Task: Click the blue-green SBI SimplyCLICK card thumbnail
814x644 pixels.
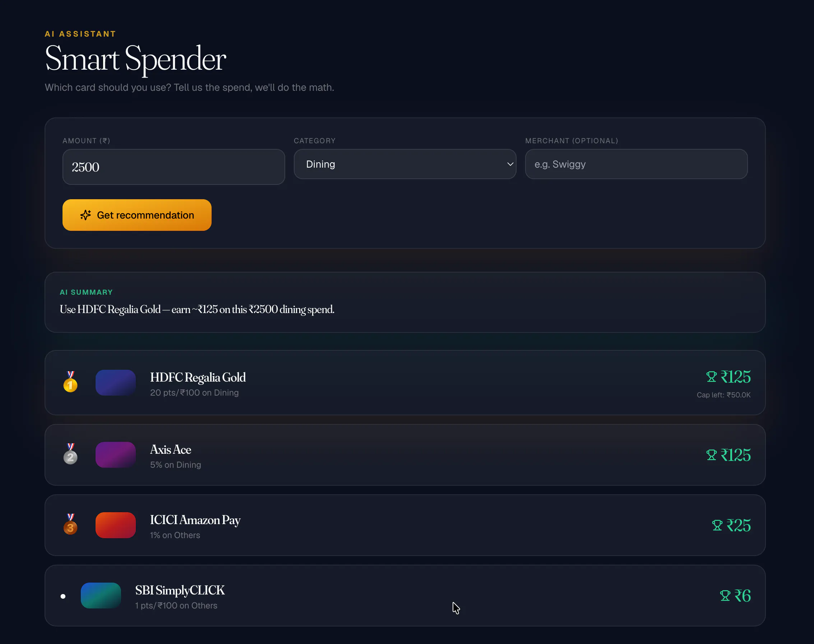Action: tap(101, 596)
